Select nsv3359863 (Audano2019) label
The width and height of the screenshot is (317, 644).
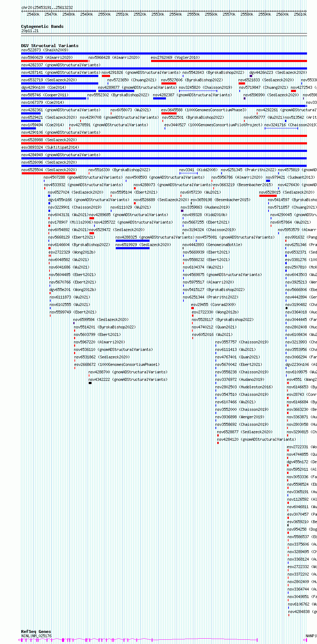(x=205, y=207)
